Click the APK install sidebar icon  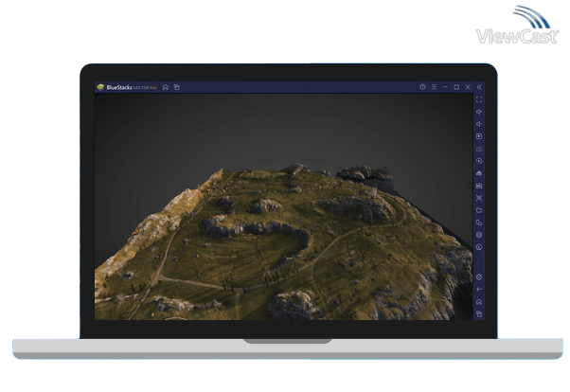[479, 173]
